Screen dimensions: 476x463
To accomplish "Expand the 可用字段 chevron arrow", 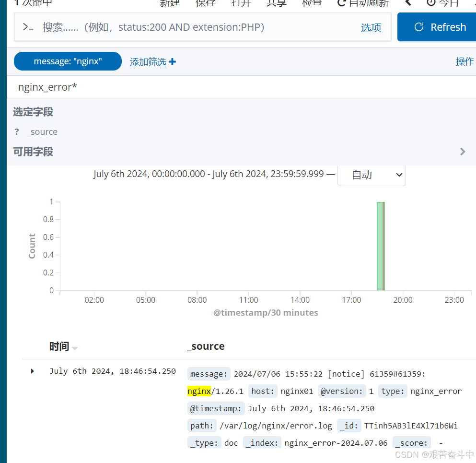I will pyautogui.click(x=463, y=152).
